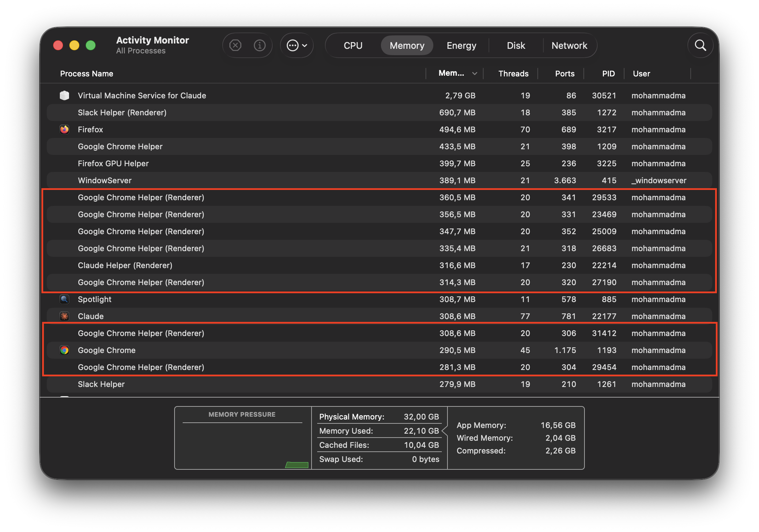Click the Swap Used 0 bytes value
This screenshot has width=759, height=532.
pos(426,459)
